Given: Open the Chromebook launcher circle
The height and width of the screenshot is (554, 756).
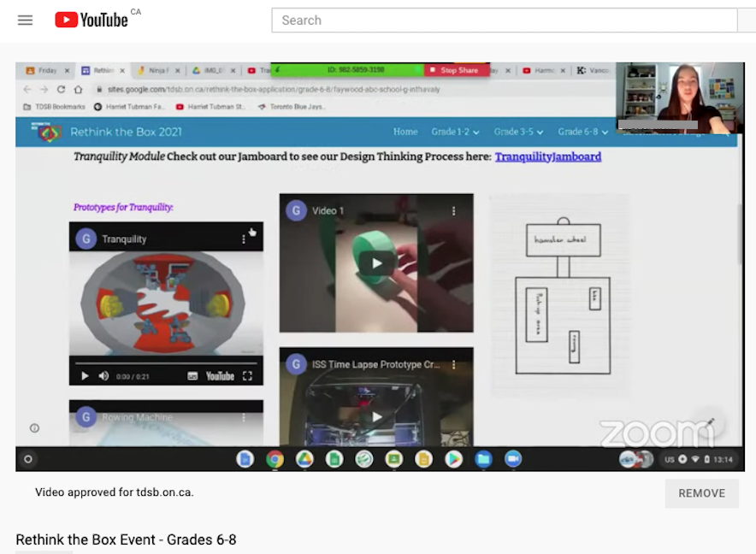Looking at the screenshot, I should [28, 459].
